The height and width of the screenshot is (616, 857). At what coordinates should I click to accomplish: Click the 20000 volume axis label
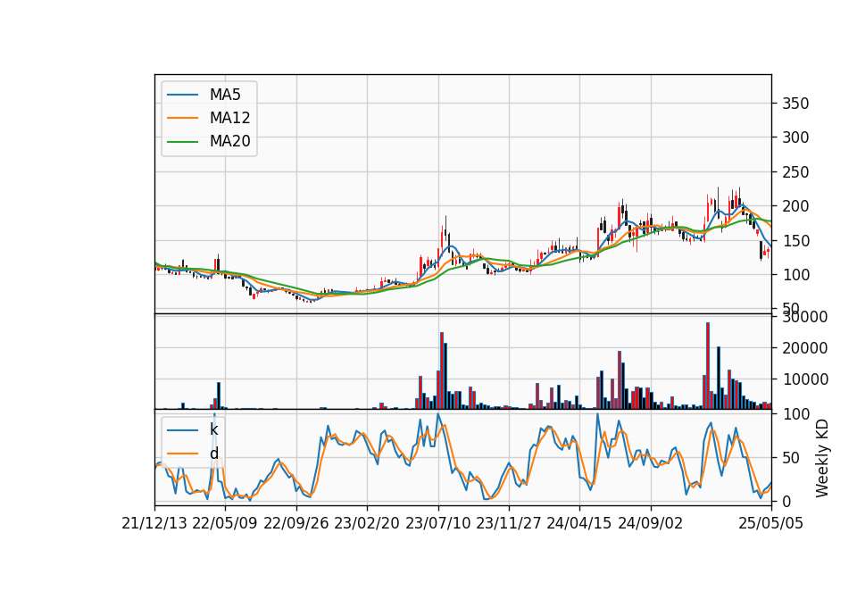pyautogui.click(x=804, y=347)
